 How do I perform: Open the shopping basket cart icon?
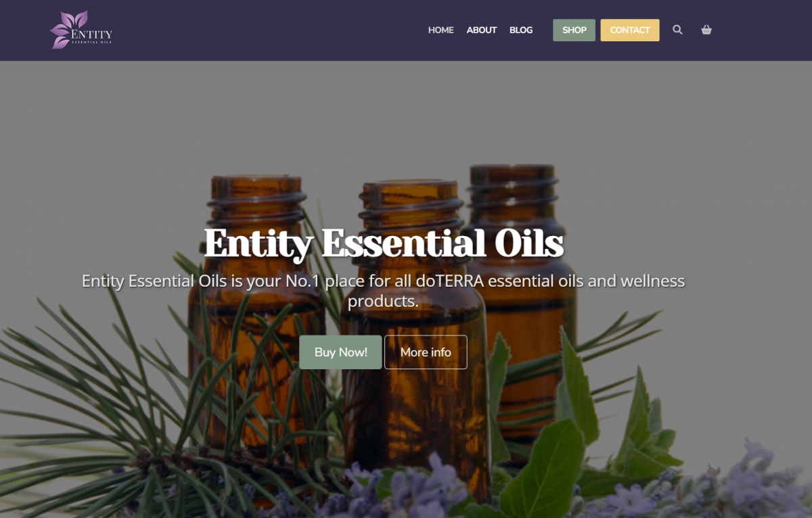coord(706,30)
